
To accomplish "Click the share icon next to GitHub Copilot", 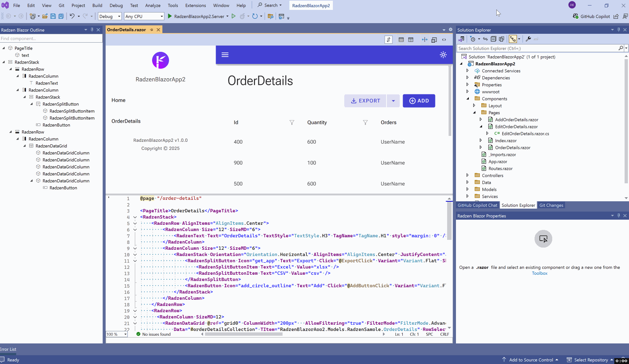I will (x=616, y=16).
